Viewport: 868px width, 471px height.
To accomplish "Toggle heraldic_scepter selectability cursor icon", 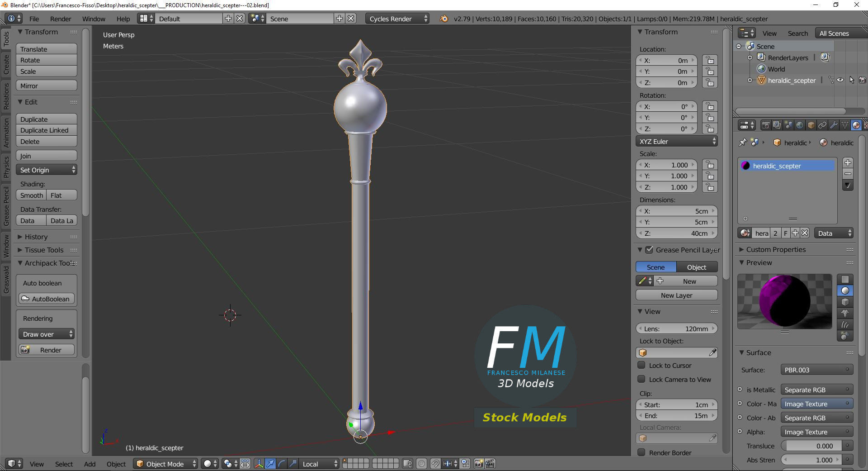I will pyautogui.click(x=852, y=80).
